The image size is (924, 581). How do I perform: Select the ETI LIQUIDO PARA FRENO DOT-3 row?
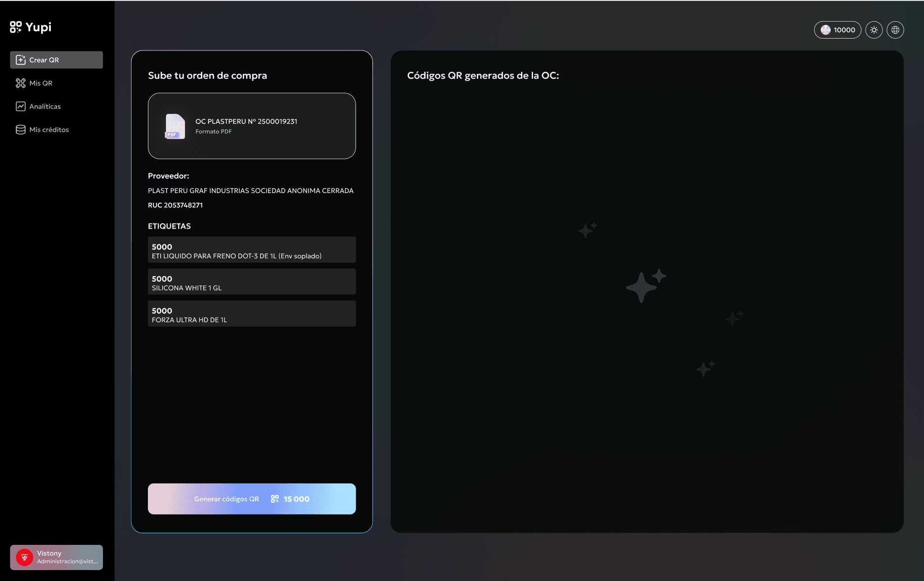(x=252, y=249)
